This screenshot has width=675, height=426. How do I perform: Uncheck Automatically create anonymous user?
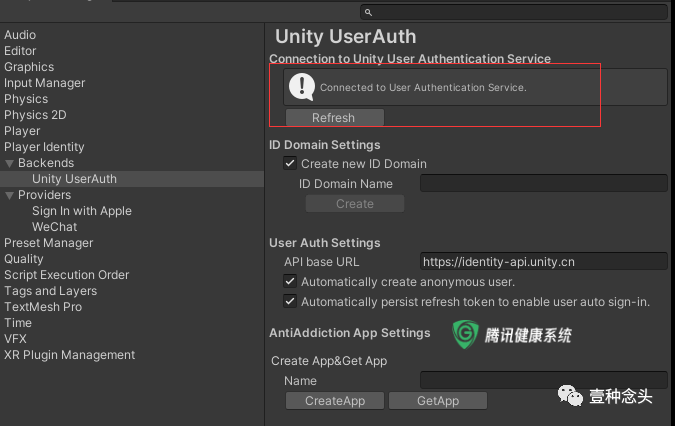290,281
